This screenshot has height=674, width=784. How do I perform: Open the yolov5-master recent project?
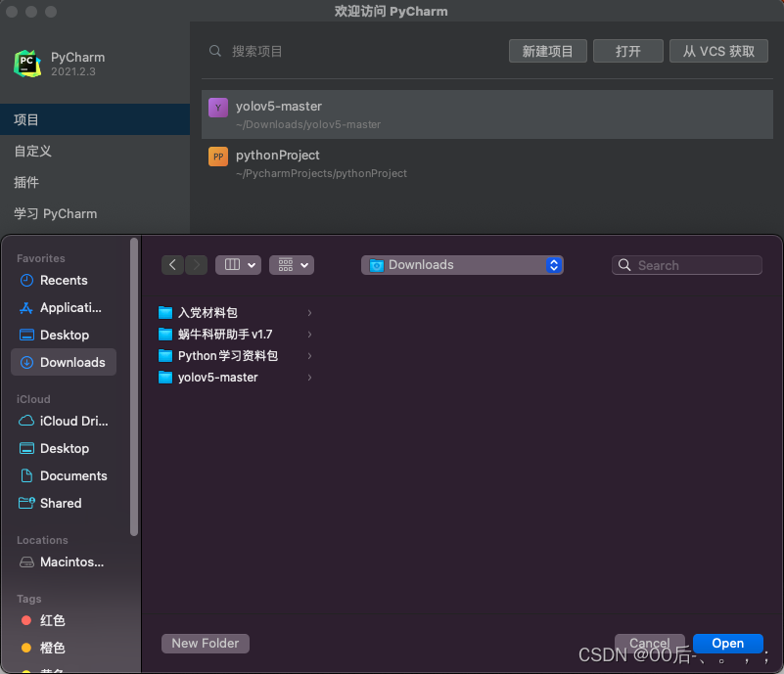[x=487, y=114]
